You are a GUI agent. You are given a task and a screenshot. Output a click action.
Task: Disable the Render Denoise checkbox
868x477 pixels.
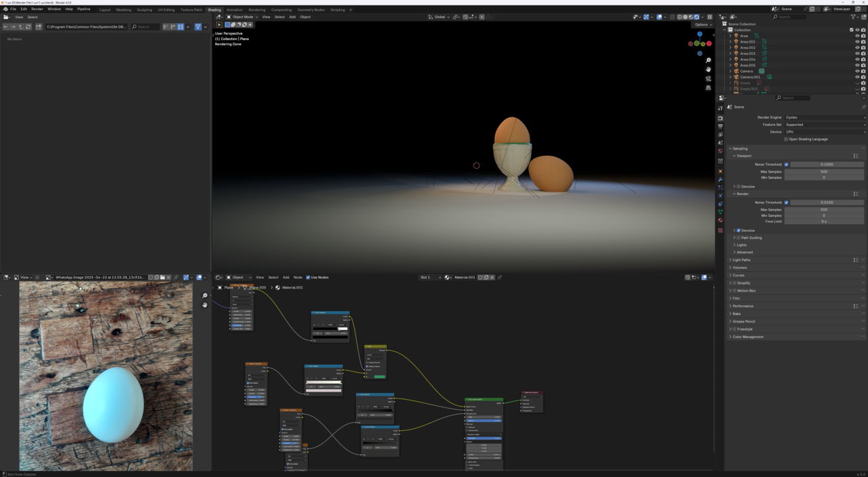click(738, 230)
